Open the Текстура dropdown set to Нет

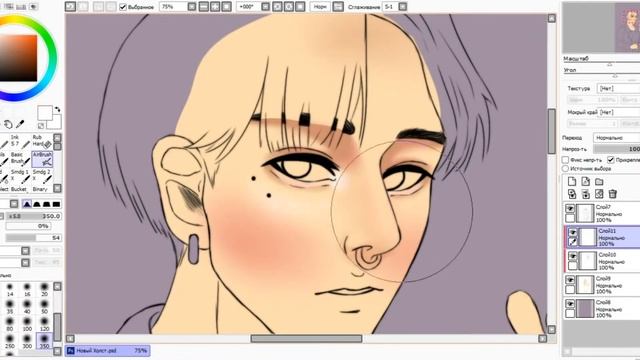click(618, 88)
